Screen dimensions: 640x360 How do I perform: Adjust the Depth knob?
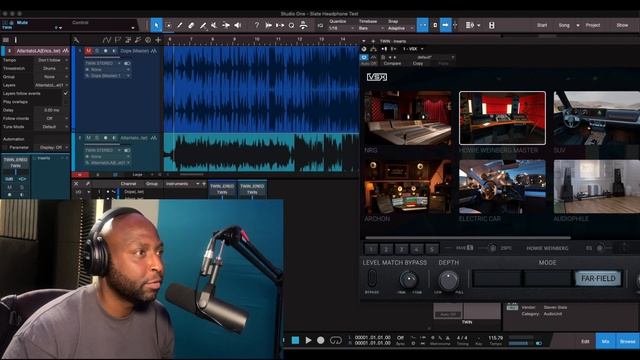pyautogui.click(x=448, y=280)
